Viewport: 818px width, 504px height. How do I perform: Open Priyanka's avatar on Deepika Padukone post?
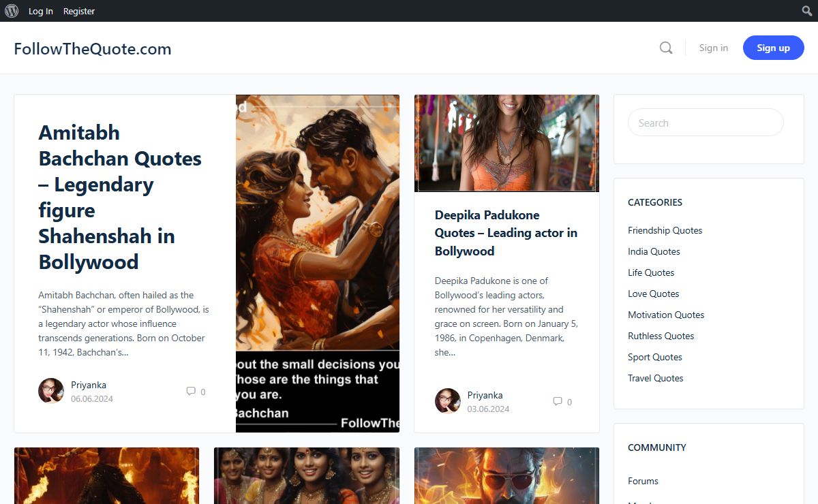448,401
